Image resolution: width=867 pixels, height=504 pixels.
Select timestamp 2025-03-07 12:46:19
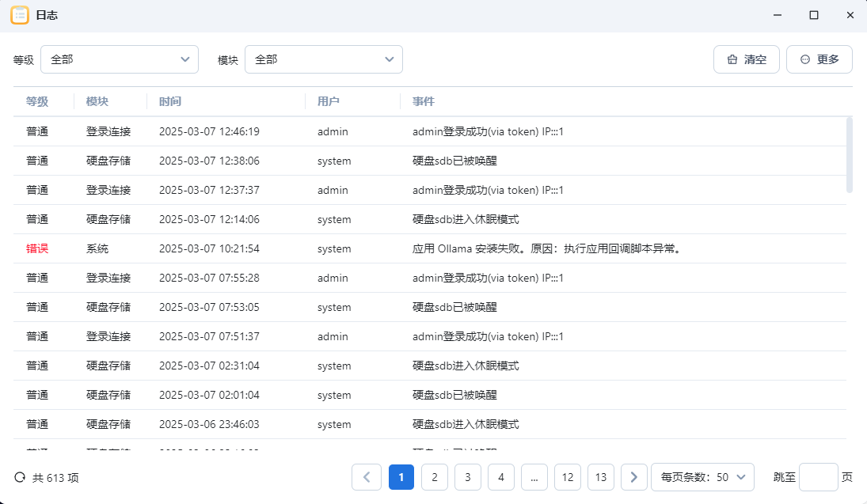[x=209, y=131]
